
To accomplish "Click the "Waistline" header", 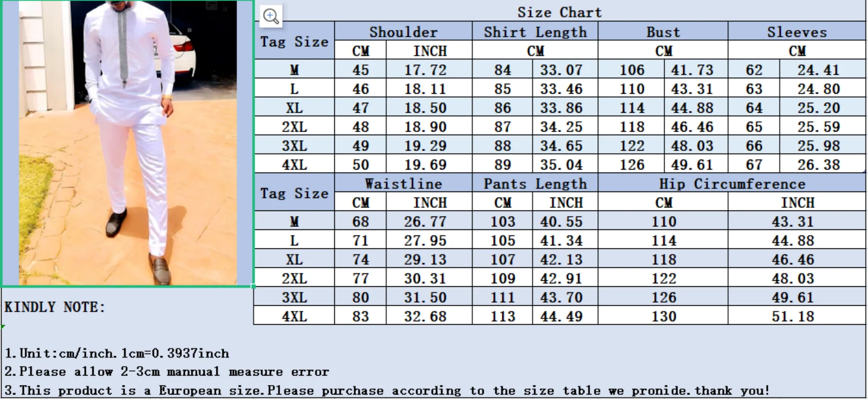I will (403, 184).
